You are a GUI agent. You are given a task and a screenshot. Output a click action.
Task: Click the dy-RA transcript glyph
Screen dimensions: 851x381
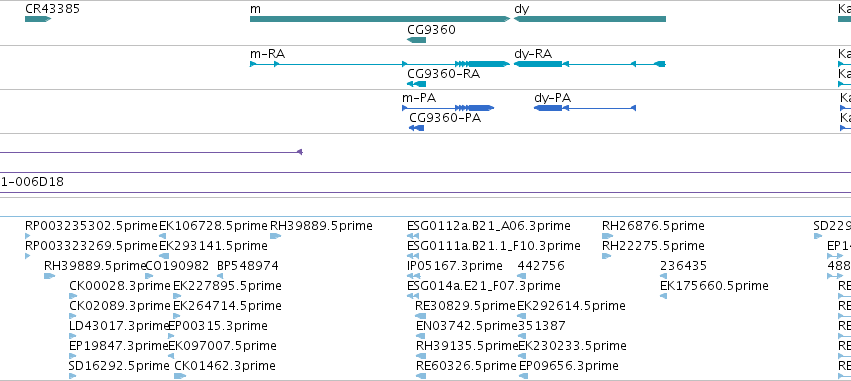(589, 64)
